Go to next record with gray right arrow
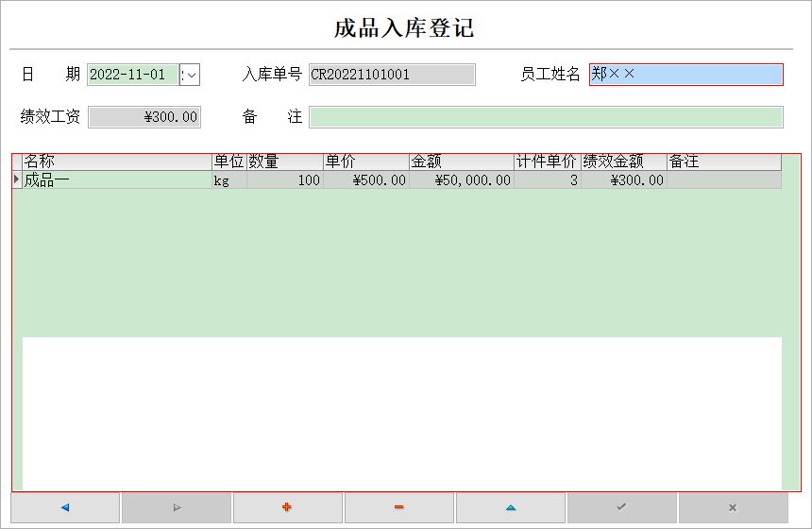The height and width of the screenshot is (529, 812). click(x=177, y=507)
